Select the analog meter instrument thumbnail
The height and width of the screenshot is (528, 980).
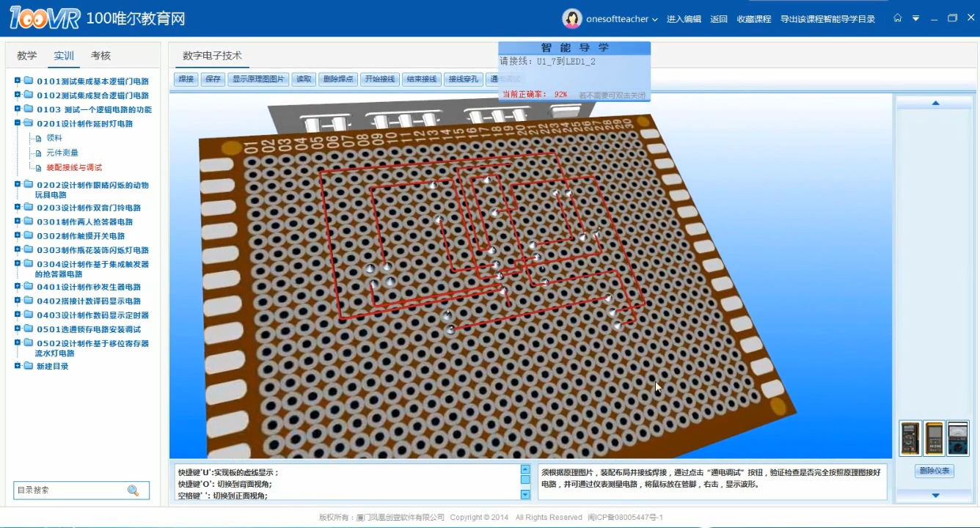click(958, 439)
